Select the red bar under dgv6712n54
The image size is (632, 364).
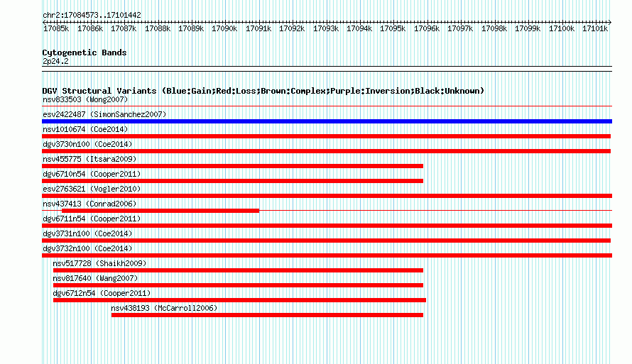[239, 300]
